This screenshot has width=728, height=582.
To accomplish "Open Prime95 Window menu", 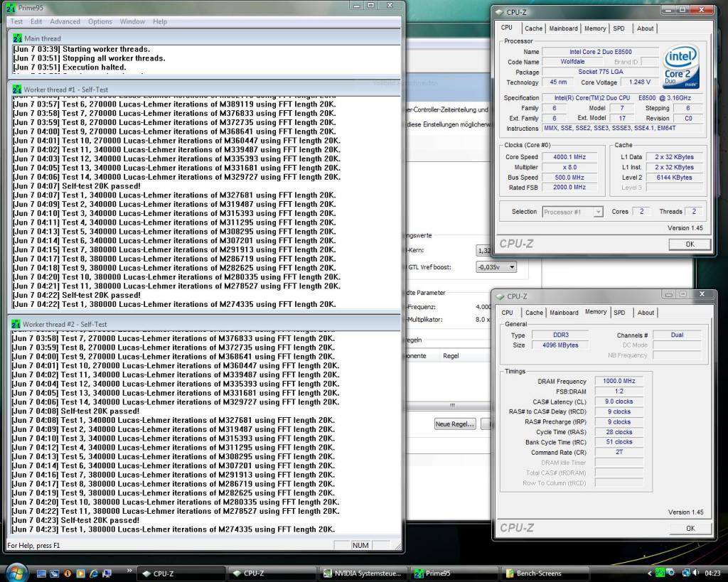I will point(132,21).
